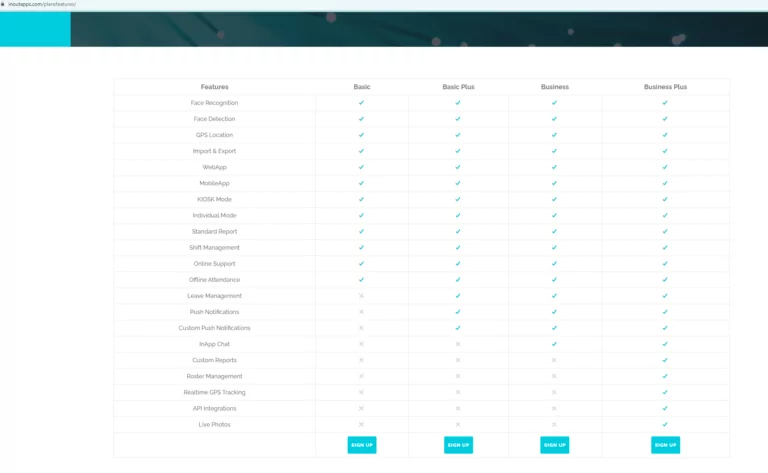Click the Custom Push Notifications feature label
The height and width of the screenshot is (473, 768).
coord(215,328)
